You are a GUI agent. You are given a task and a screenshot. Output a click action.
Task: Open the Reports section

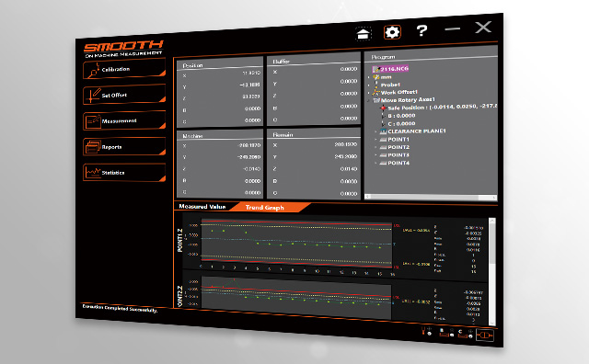[x=124, y=147]
